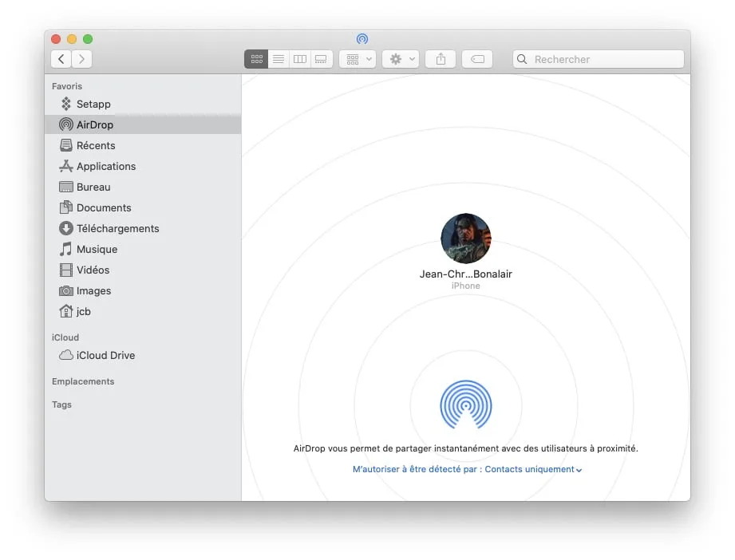
Task: Open Musique in the sidebar
Action: (x=143, y=250)
